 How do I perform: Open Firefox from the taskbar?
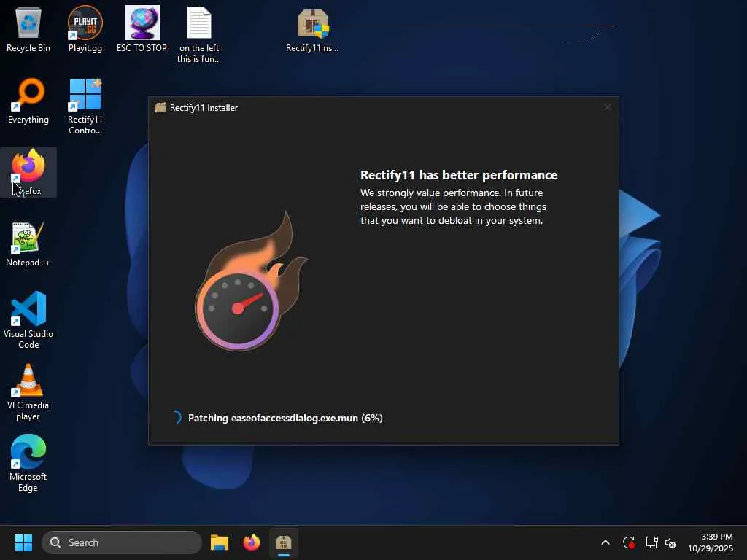tap(252, 542)
